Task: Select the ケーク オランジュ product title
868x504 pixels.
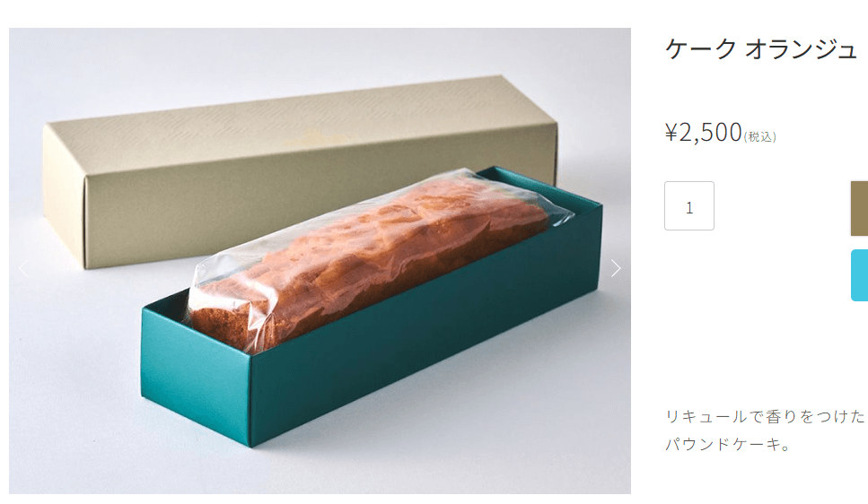Action: click(x=760, y=48)
